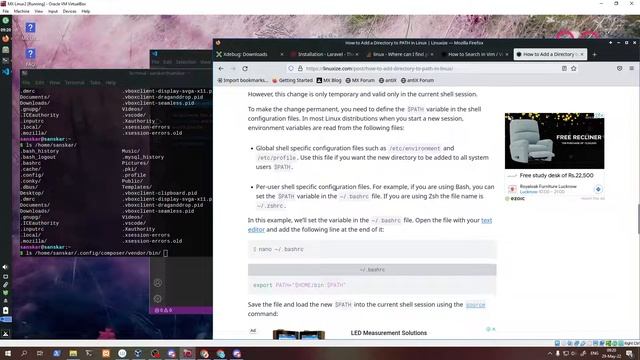This screenshot has height=360, width=640.
Task: Follow the 'source' command hyperlink
Action: pos(476,305)
